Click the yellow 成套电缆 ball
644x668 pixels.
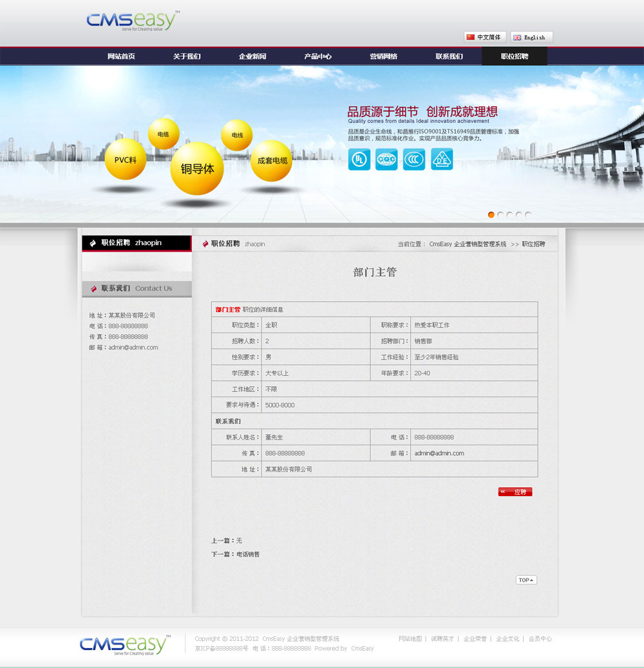(272, 161)
